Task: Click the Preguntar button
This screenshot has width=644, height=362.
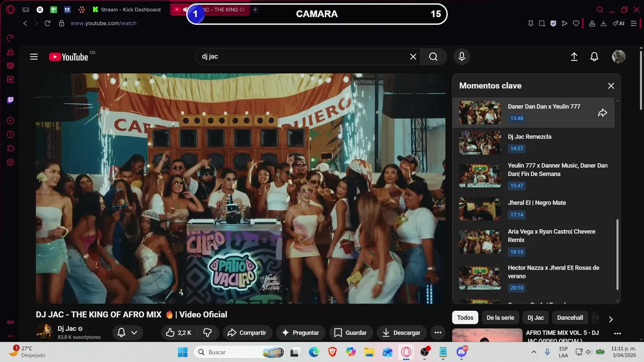Action: 300,333
